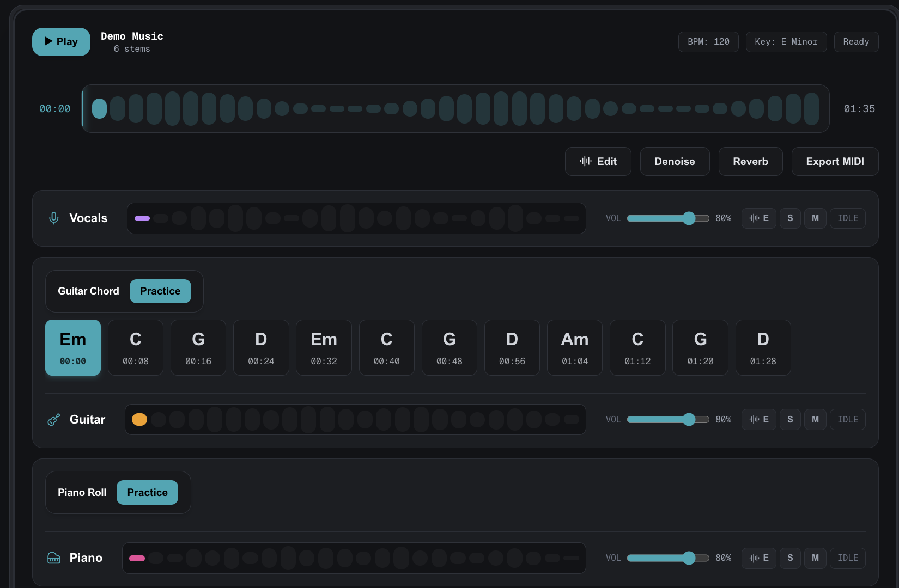Start Guitar Chord Practice mode

click(x=160, y=291)
